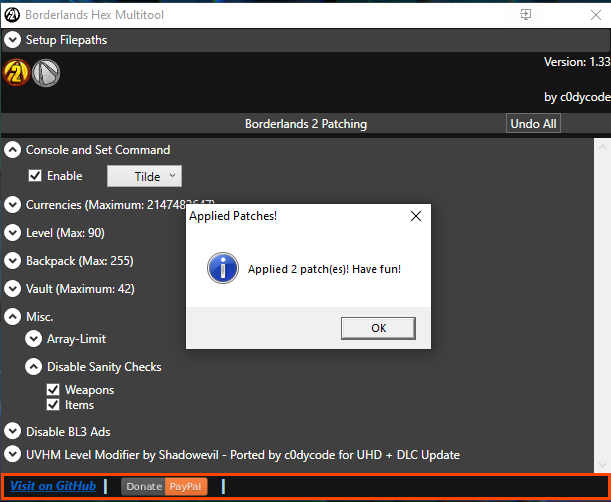Select the Pre-Sequel game icon
Image resolution: width=611 pixels, height=502 pixels.
tap(46, 72)
